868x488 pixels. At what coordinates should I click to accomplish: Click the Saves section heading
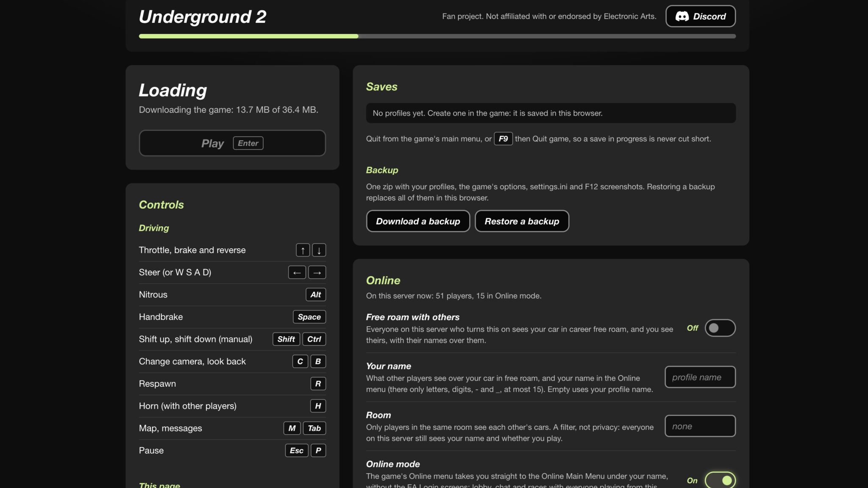click(x=381, y=87)
